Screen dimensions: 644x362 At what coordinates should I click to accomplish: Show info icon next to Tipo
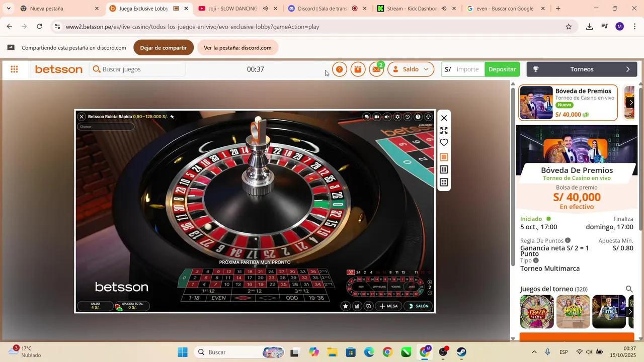tap(536, 260)
